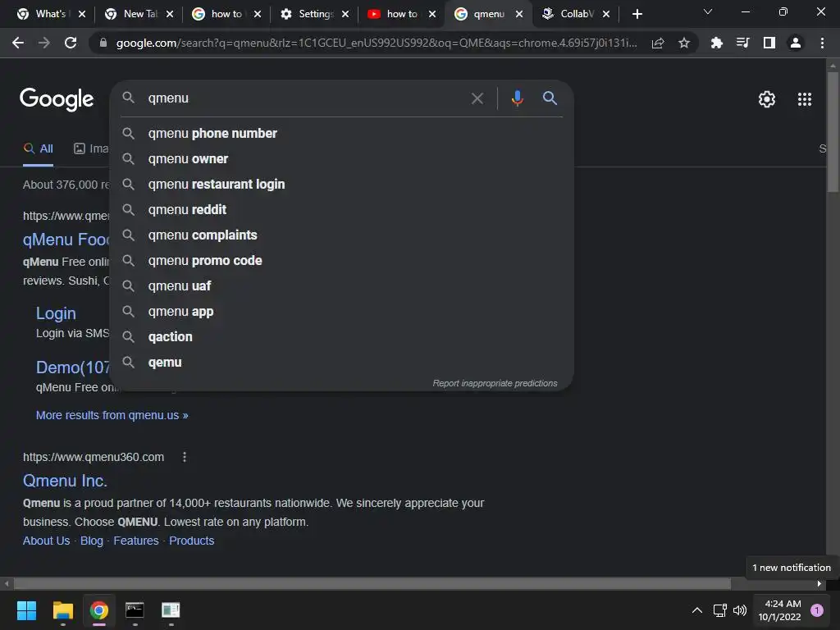Open more options for qmenu360.com result
This screenshot has height=630, width=840.
click(x=185, y=457)
